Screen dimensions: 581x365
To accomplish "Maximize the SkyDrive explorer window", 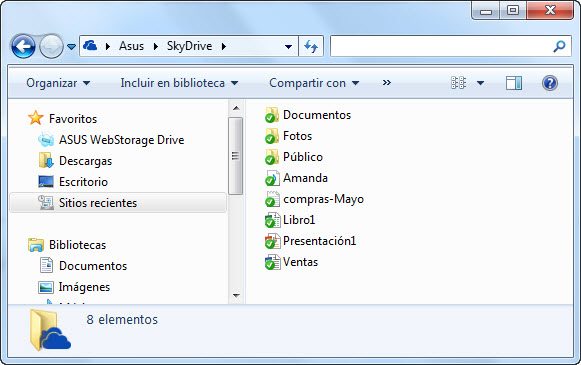I will tap(512, 10).
